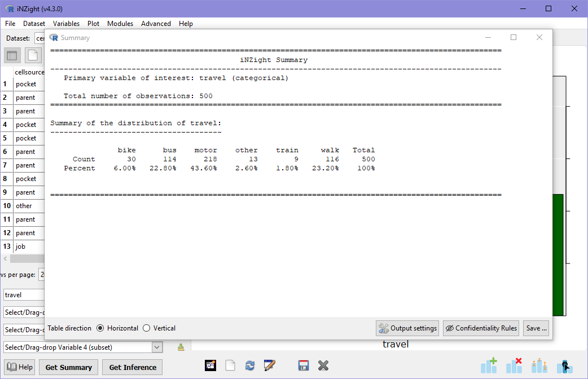Click the rows per page input field
Viewport: 588px width, 379px height.
(x=43, y=275)
